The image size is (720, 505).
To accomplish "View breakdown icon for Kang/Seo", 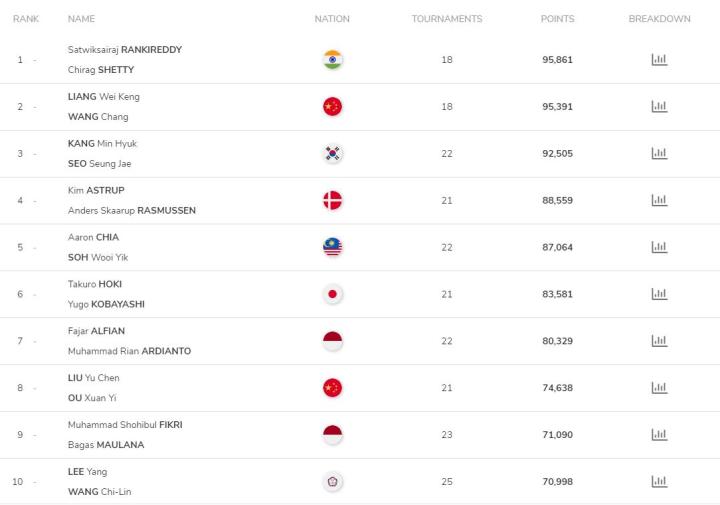I will pos(659,153).
